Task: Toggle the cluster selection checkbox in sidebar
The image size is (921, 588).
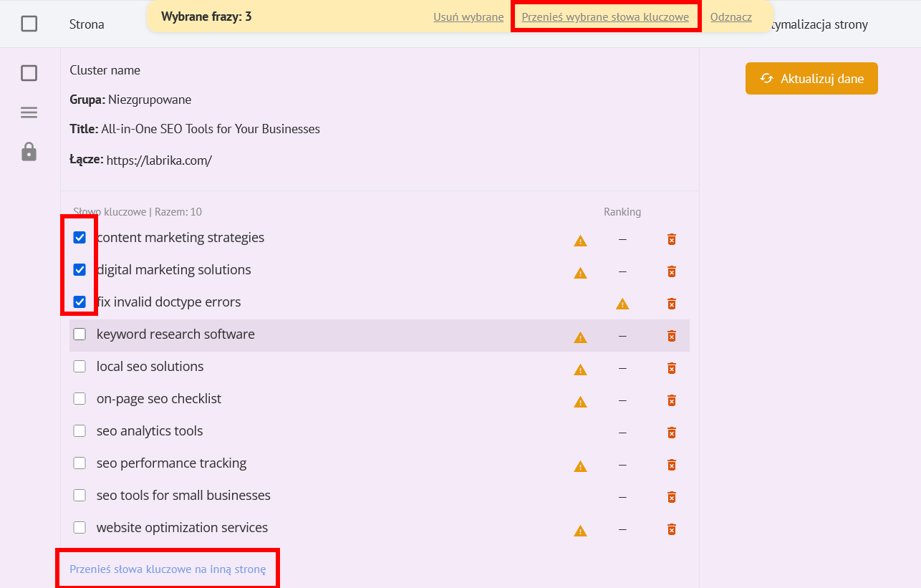Action: coord(29,73)
